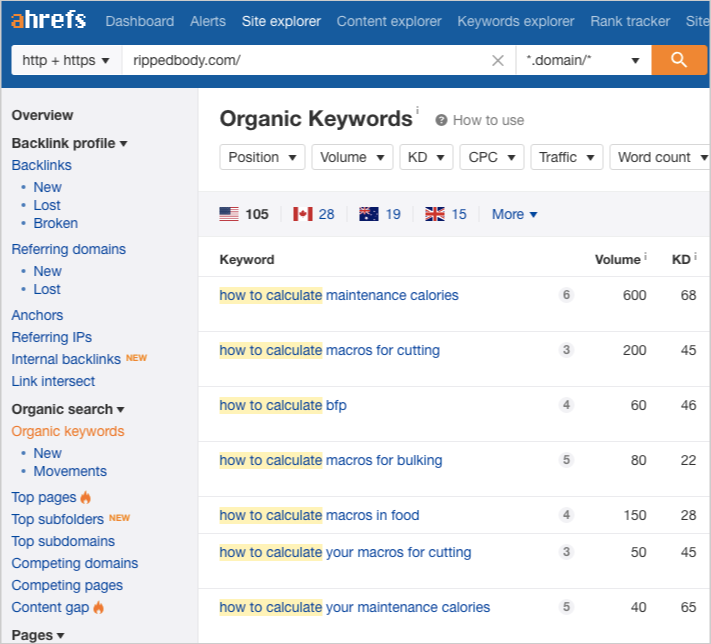Click SERP features badge 5 for your maintenance calories

[x=566, y=607]
